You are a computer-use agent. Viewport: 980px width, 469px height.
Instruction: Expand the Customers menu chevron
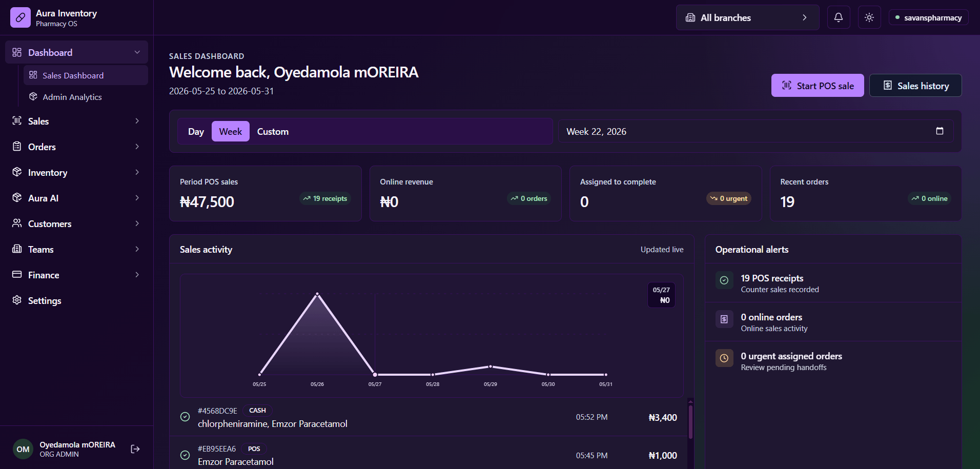click(137, 223)
